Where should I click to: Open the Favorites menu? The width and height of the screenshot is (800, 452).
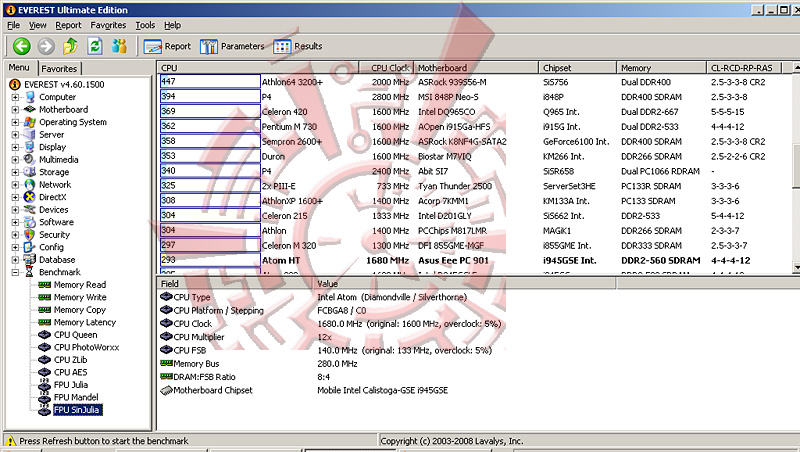click(x=108, y=25)
